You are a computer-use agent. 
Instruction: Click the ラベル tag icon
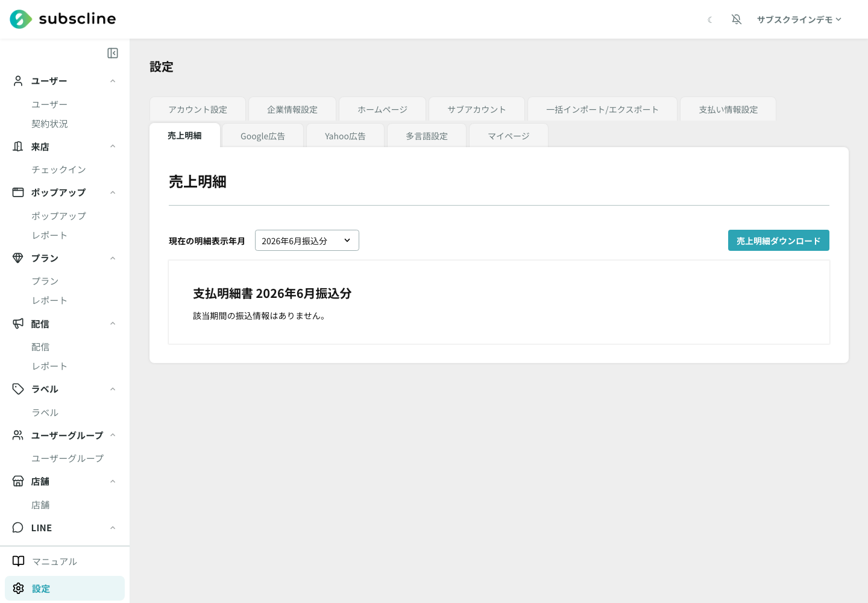point(18,389)
